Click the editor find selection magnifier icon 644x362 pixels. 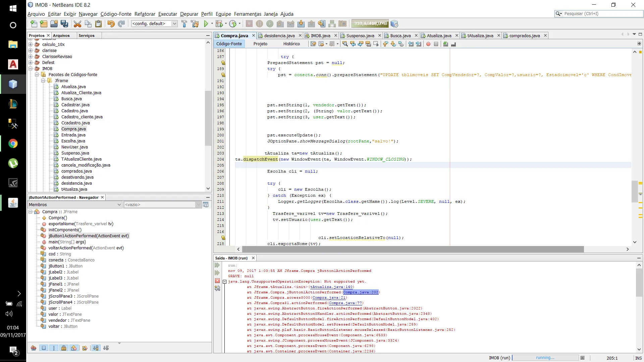[x=345, y=44]
